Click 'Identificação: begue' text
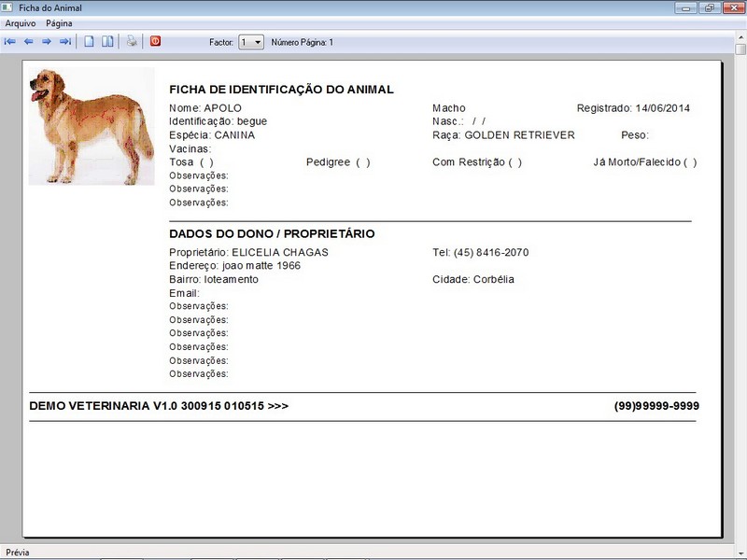The width and height of the screenshot is (747, 560). point(218,121)
